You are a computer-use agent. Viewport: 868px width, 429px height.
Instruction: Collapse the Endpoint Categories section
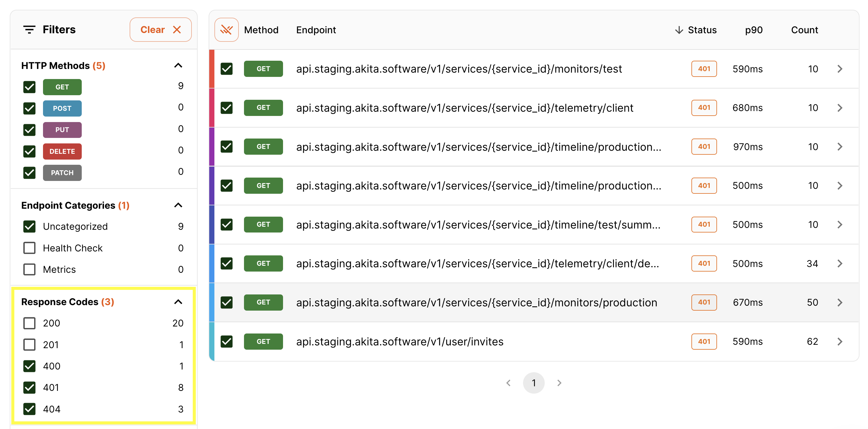point(178,205)
